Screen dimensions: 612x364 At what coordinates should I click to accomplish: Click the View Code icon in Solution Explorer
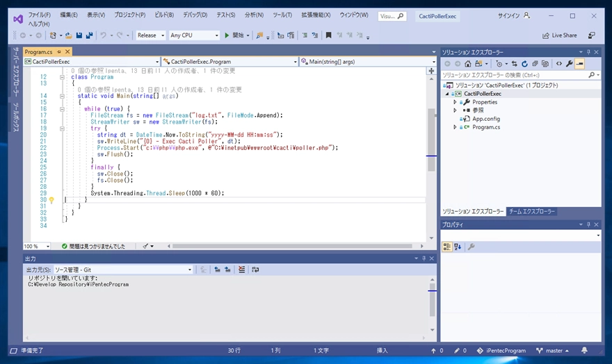click(x=559, y=64)
